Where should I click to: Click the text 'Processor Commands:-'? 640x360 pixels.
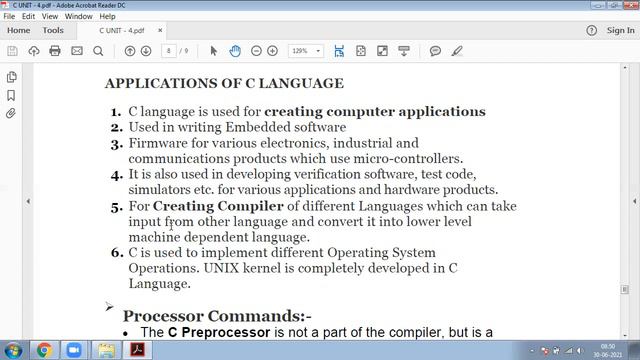tap(217, 316)
